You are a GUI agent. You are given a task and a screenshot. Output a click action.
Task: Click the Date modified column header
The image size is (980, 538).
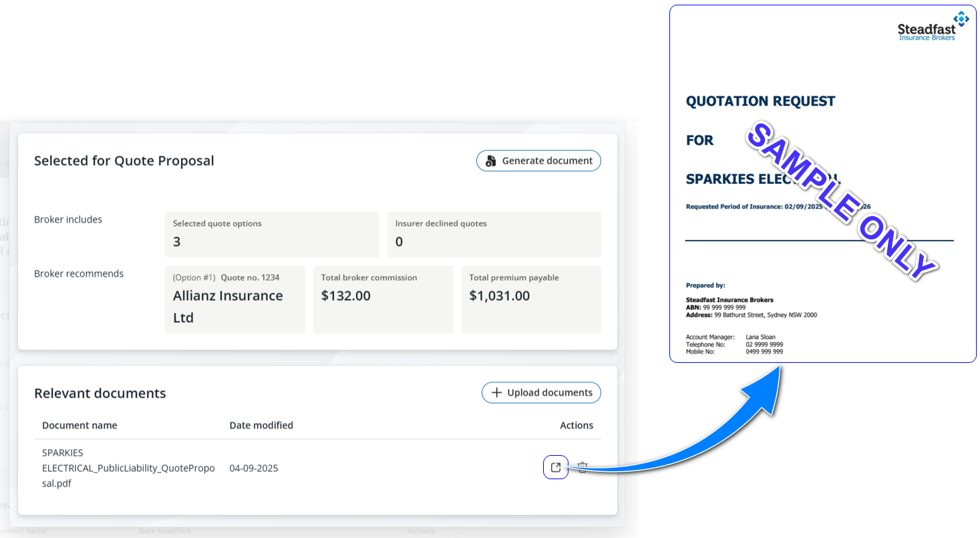261,425
